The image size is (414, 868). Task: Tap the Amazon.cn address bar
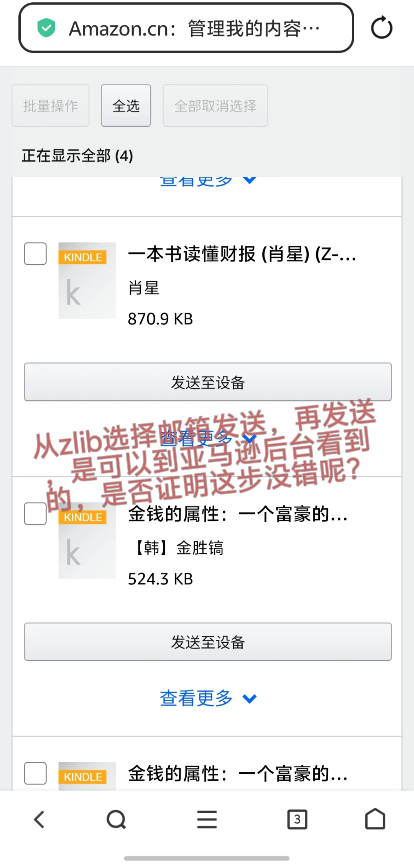(186, 28)
